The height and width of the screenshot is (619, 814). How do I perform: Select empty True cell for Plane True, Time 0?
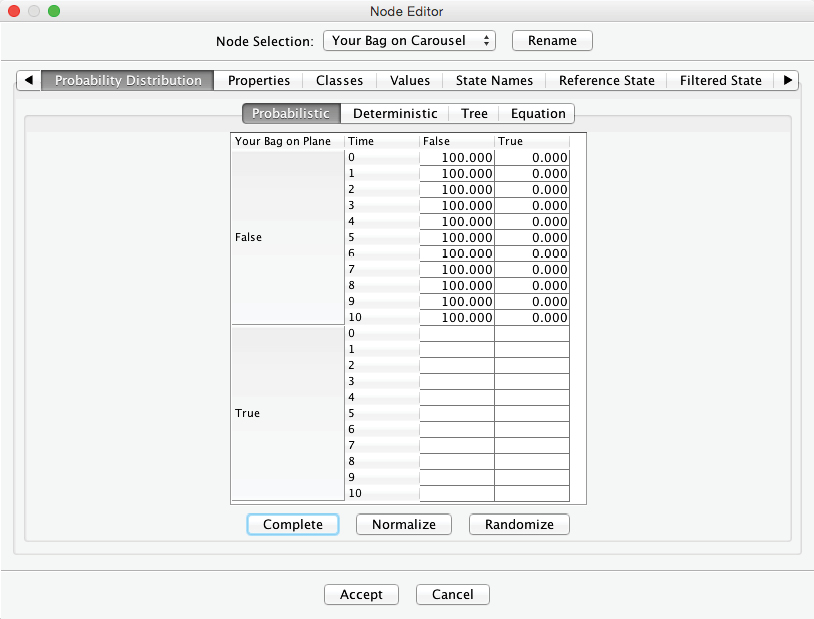pos(532,333)
